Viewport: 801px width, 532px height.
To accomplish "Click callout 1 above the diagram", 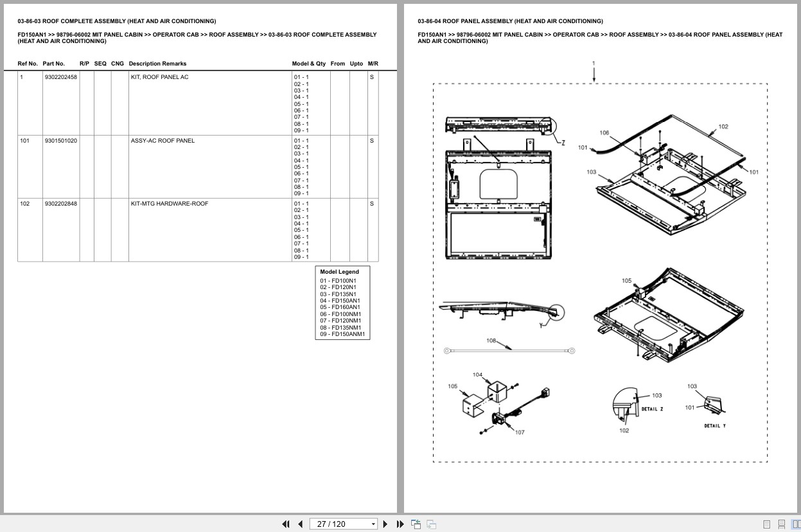I will click(594, 63).
